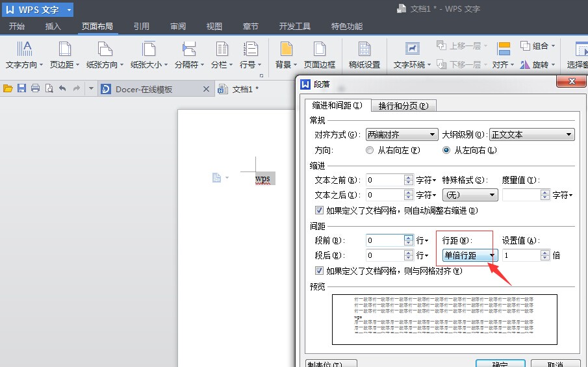588x367 pixels.
Task: Toggle auto-adjust right indent checkbox
Action: click(x=319, y=210)
